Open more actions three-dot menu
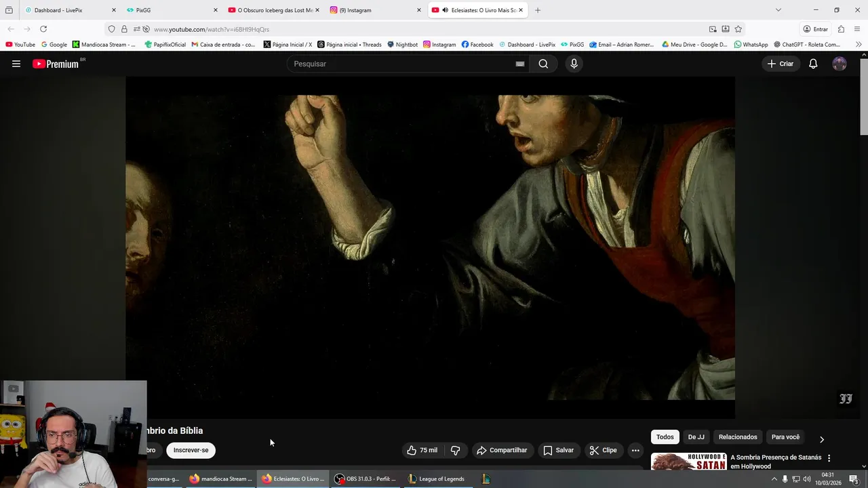This screenshot has height=488, width=868. click(x=635, y=450)
